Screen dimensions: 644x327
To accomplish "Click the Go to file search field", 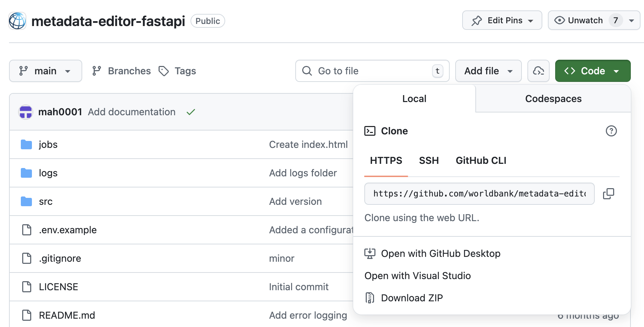I will click(371, 71).
